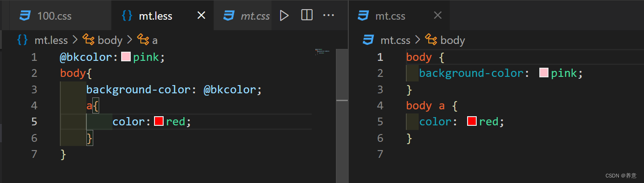Click the CSS file icon in right breadcrumb
The height and width of the screenshot is (183, 644).
pyautogui.click(x=368, y=40)
